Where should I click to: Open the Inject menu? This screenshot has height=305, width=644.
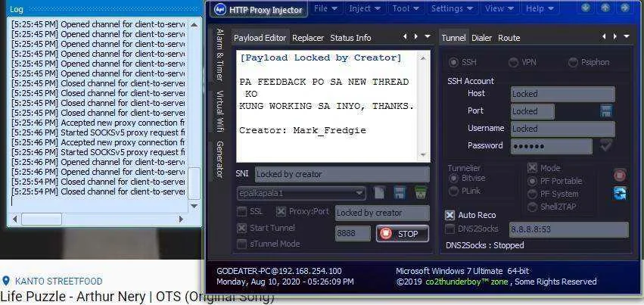point(364,8)
